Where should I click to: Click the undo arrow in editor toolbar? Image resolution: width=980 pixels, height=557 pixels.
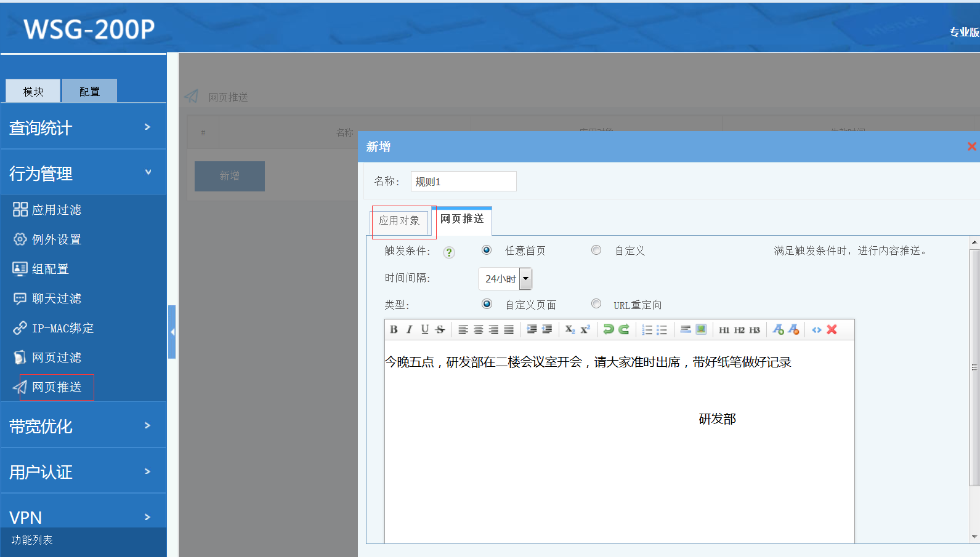click(x=609, y=329)
